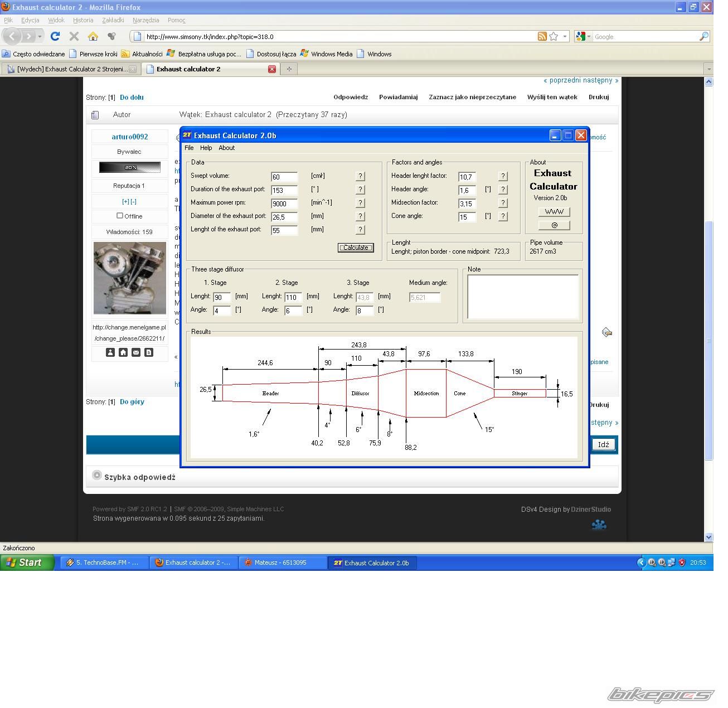Viewport: 728px width, 708px height.
Task: Click the RSS feed icon in address bar
Action: (542, 36)
